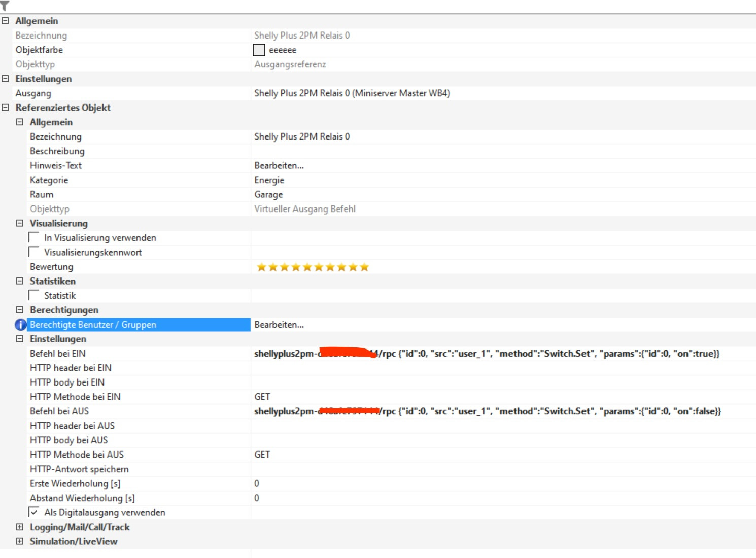
Task: Collapse nested Allgemein under Referenziertes Objekt
Action: tap(20, 122)
